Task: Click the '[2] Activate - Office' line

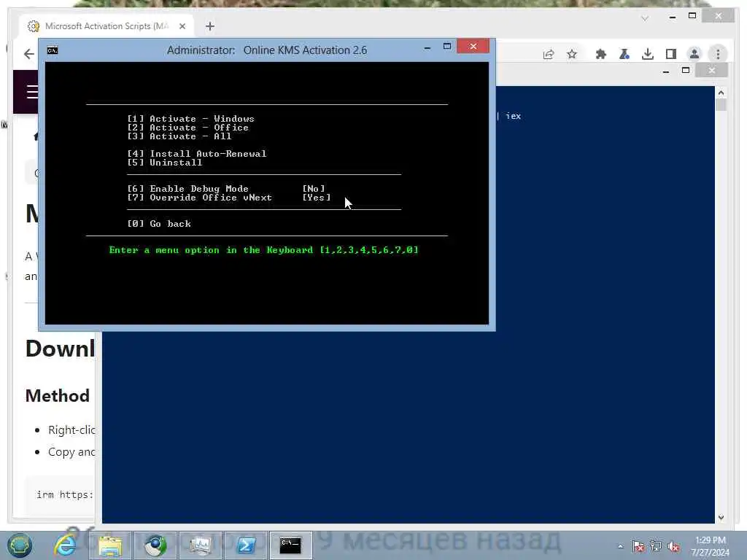Action: [x=187, y=127]
